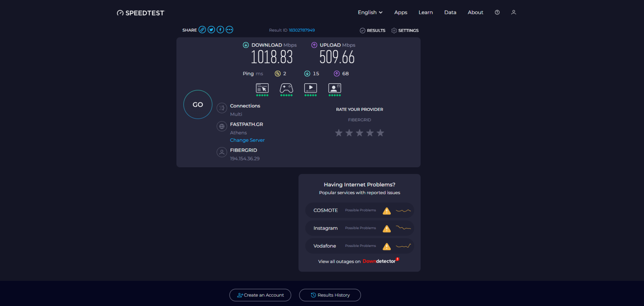This screenshot has height=306, width=644.
Task: Switch to the Results view
Action: 372,30
